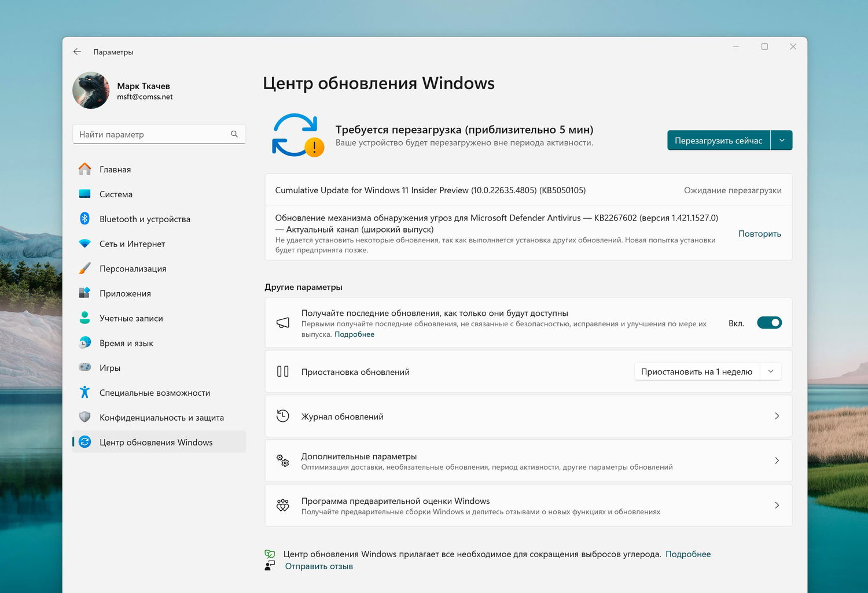This screenshot has height=593, width=868.
Task: Click the Главная home icon
Action: 84,169
